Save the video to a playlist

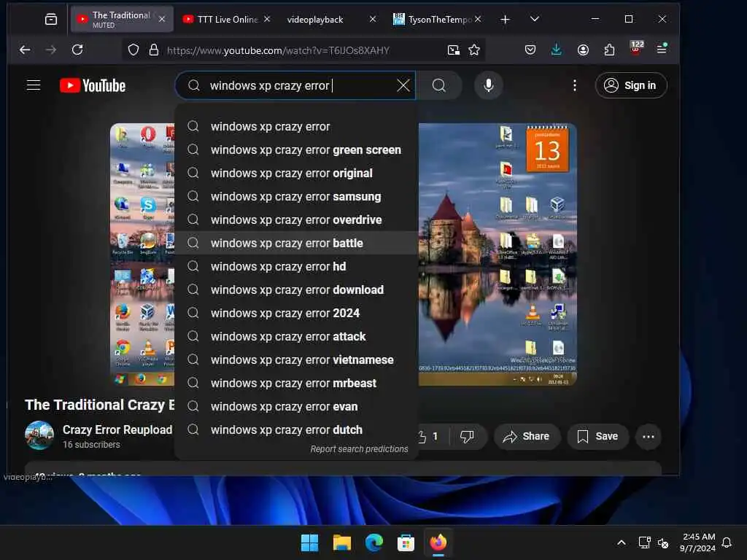(597, 436)
